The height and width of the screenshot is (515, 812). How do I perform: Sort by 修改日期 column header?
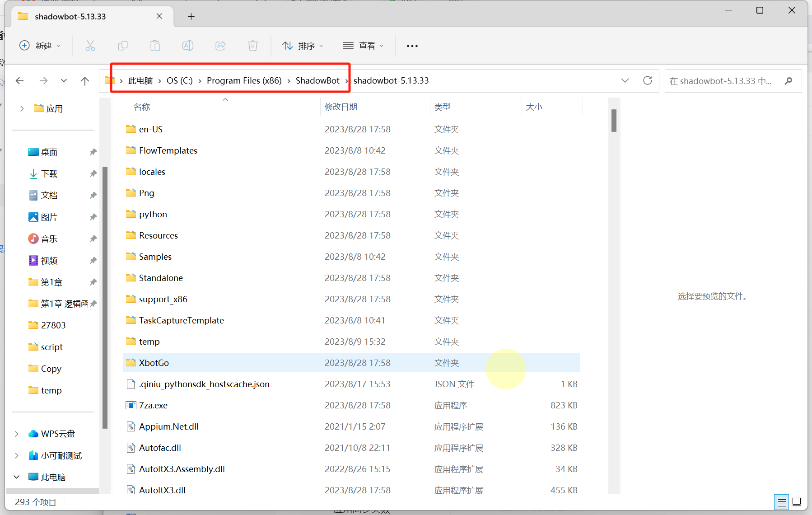(x=341, y=107)
